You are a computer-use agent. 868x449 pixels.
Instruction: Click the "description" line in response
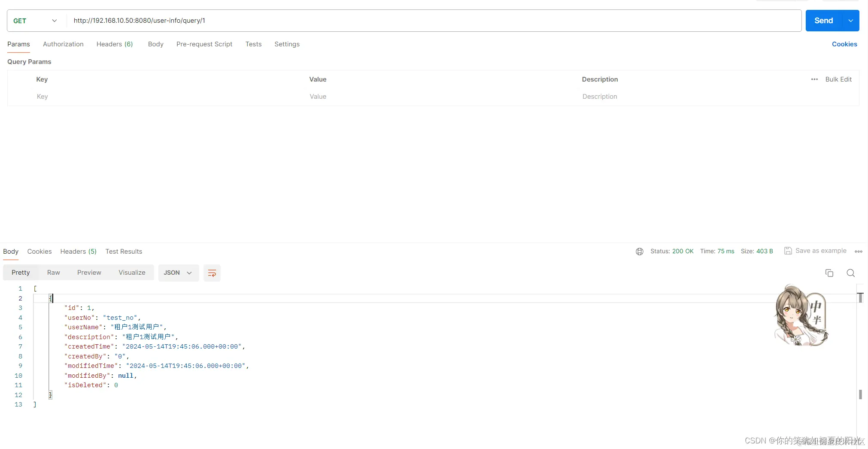click(121, 337)
